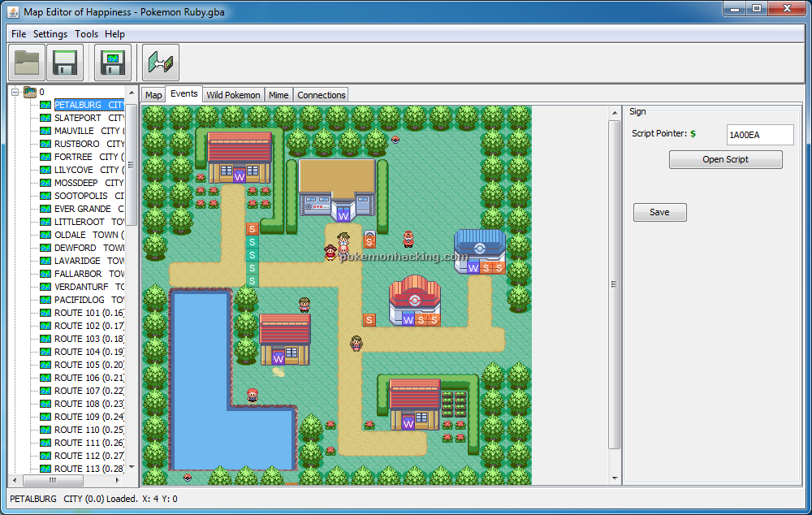Select ROUTE 110 (0.25) in the tree
812x515 pixels.
coord(89,430)
